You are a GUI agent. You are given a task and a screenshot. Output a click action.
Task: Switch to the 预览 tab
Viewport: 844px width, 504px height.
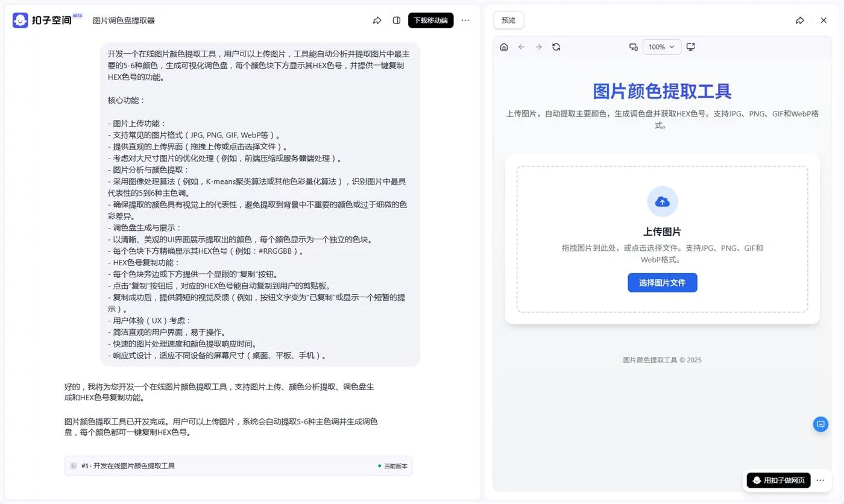click(x=508, y=20)
